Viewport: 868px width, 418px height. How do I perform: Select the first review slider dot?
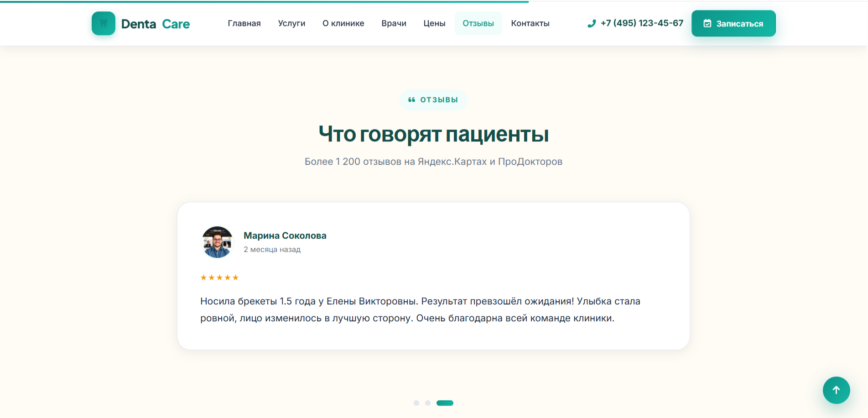416,403
